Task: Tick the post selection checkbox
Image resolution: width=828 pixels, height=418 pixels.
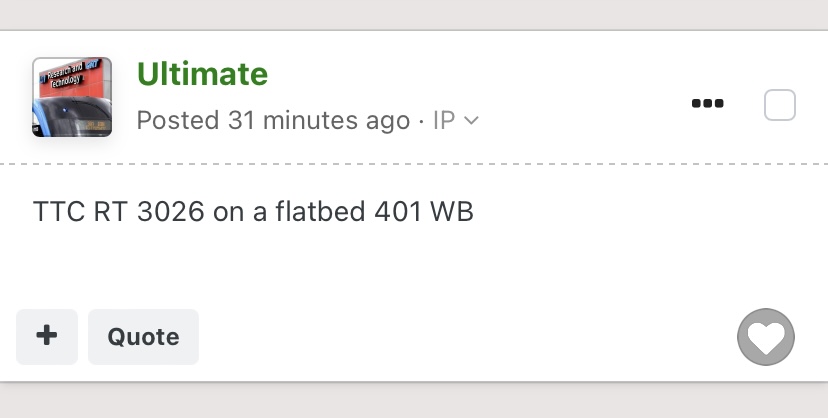Action: point(780,105)
